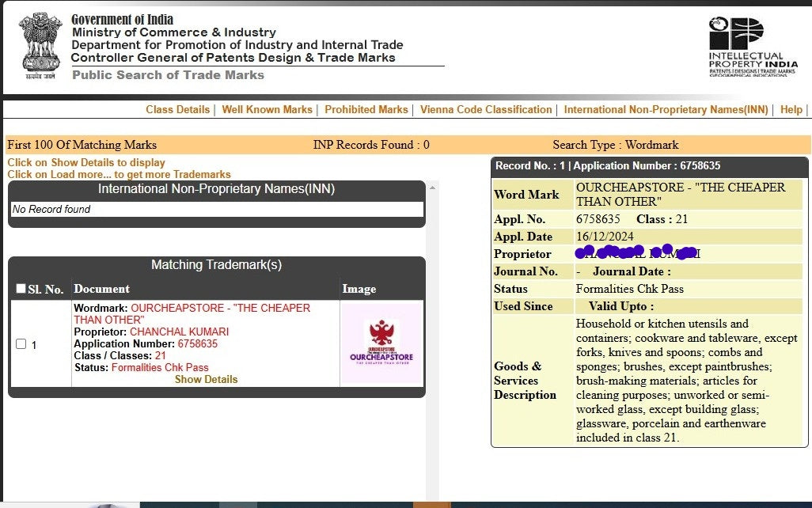Click the red proprietor name CHANCHAL KUMARI

(x=179, y=332)
